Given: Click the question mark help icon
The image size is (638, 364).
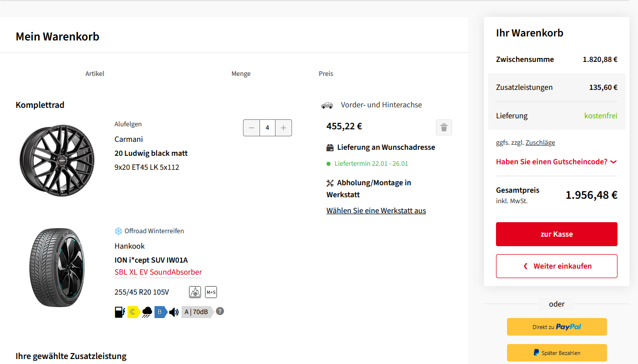Looking at the screenshot, I should [220, 311].
